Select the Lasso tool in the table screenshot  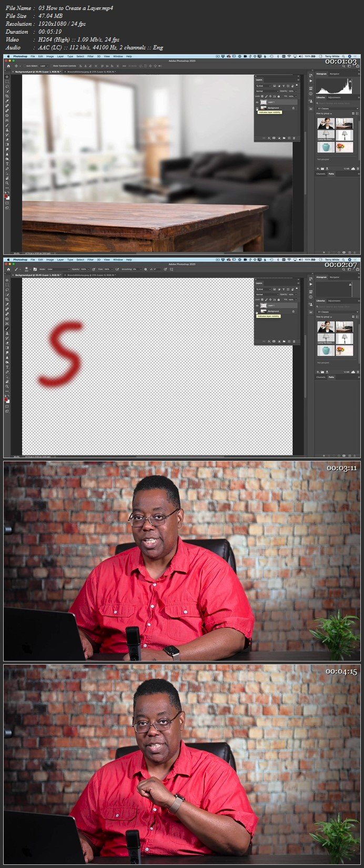[7, 87]
